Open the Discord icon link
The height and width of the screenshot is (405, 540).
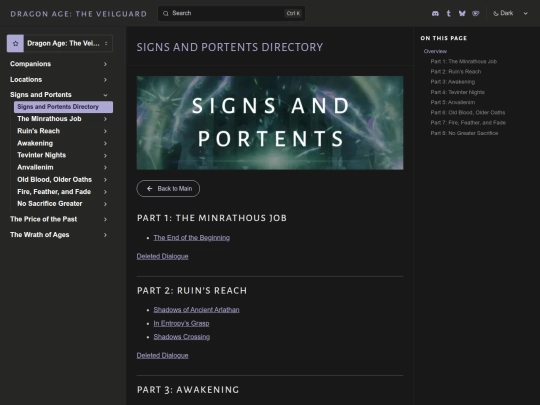point(435,13)
